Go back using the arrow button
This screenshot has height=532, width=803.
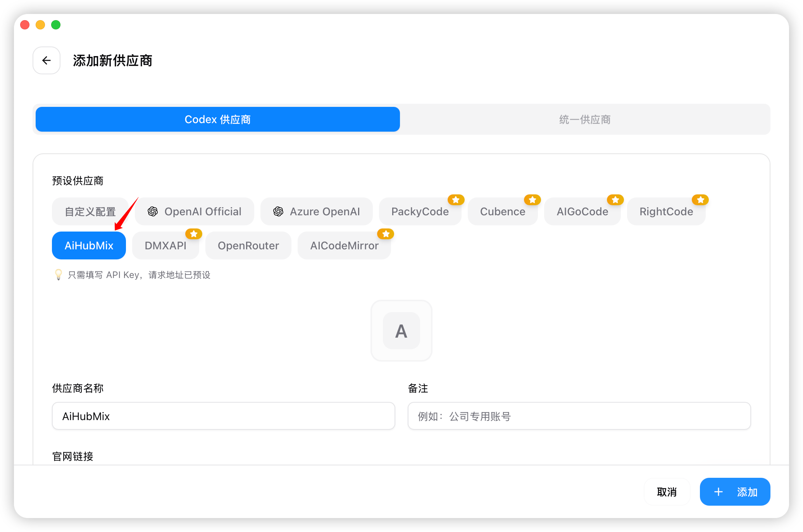pos(47,60)
